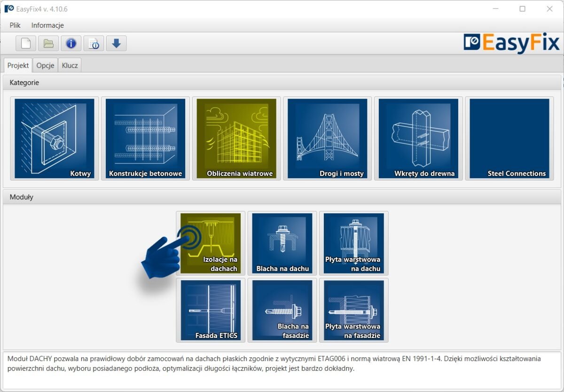Screen dimensions: 564x392
Task: Select the Wkręty do drewna category tile
Action: 418,139
